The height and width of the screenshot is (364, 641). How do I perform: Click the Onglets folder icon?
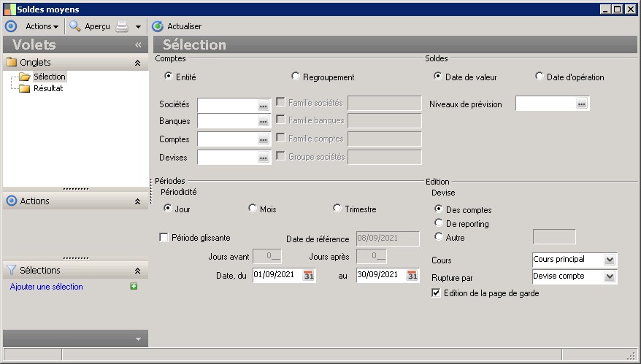12,62
